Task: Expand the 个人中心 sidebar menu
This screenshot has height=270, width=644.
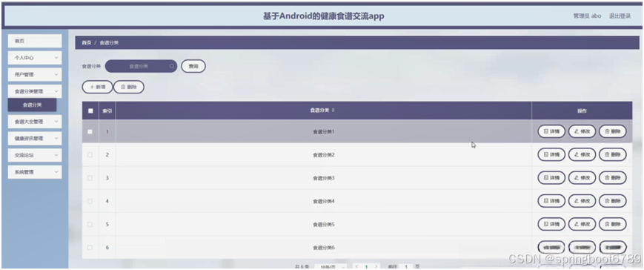Action: 35,58
